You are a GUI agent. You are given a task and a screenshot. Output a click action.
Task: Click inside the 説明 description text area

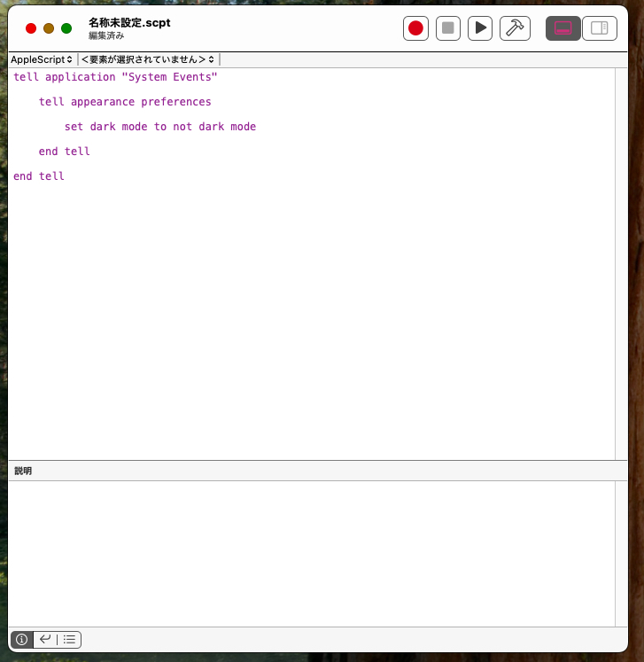pyautogui.click(x=312, y=554)
